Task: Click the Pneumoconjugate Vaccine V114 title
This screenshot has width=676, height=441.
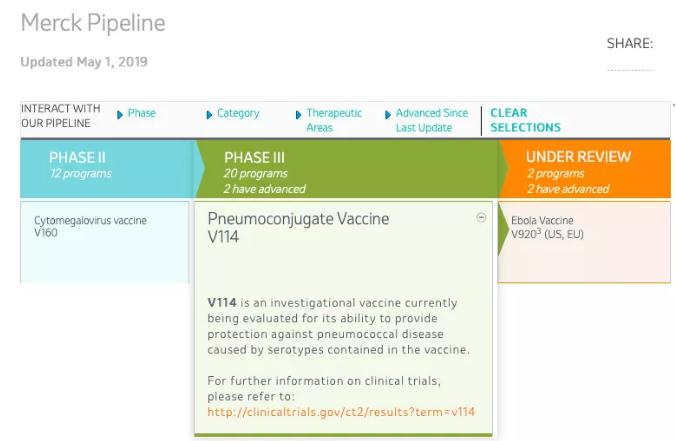Action: [x=298, y=227]
